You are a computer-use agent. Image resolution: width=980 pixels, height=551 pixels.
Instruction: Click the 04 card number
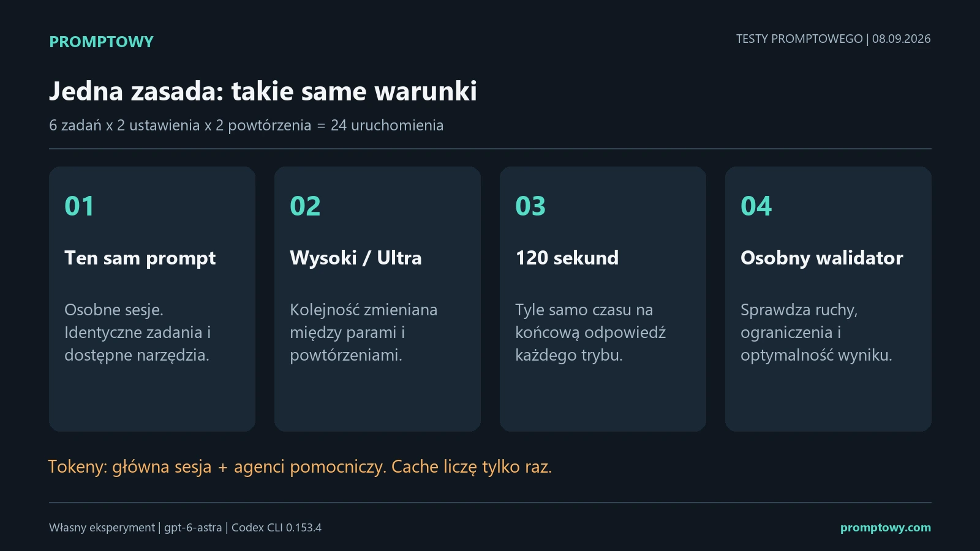[756, 206]
